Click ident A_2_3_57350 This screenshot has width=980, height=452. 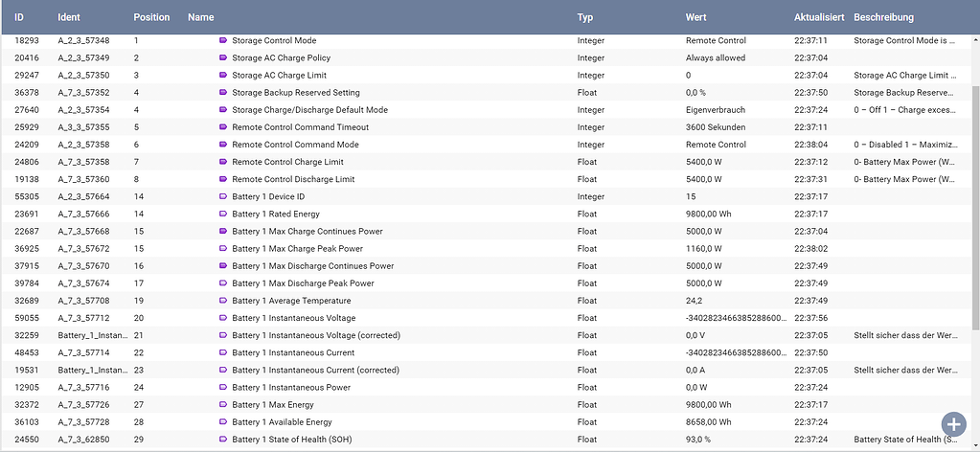click(83, 76)
